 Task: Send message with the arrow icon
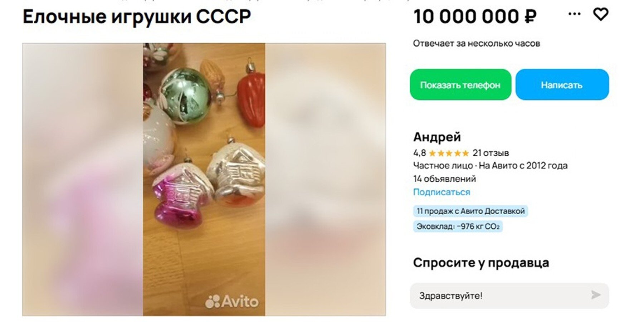595,295
